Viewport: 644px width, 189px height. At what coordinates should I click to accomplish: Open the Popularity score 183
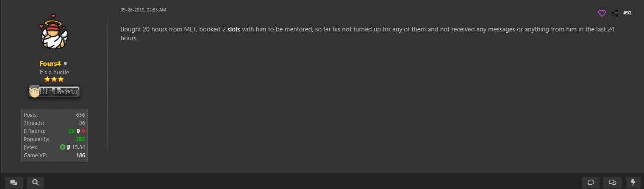point(80,139)
